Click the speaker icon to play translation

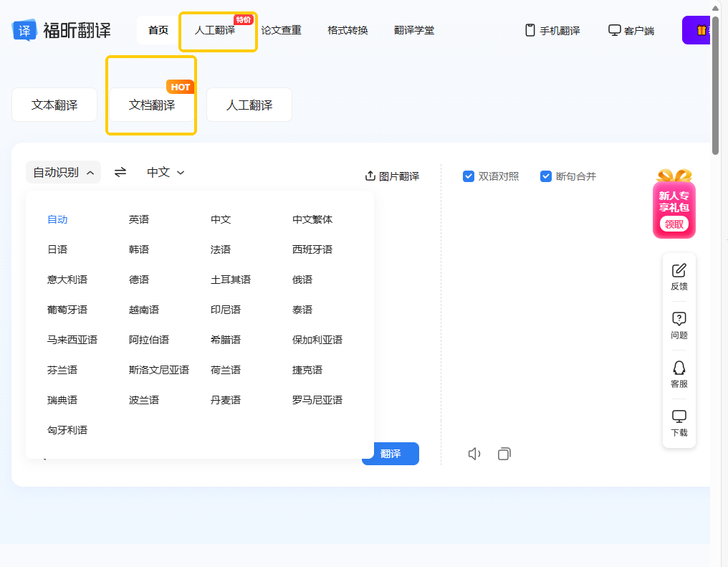(x=474, y=454)
